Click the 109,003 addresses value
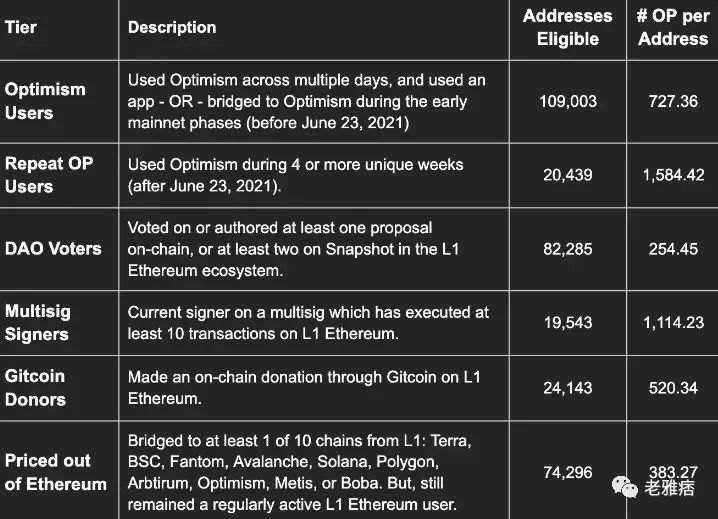This screenshot has width=718, height=519. tap(567, 102)
